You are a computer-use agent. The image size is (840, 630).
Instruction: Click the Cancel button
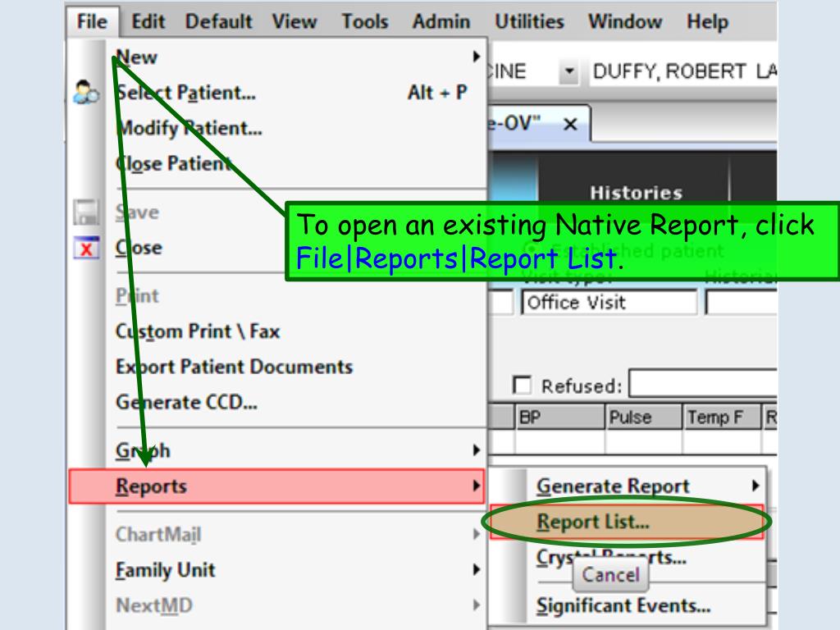(x=610, y=574)
